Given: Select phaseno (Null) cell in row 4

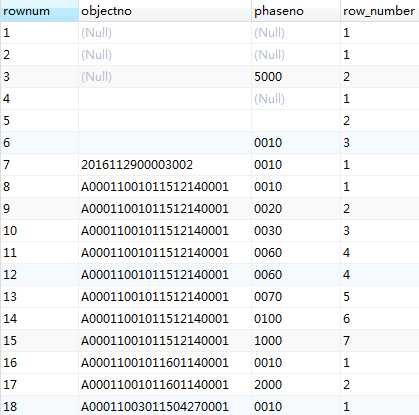Looking at the screenshot, I should click(296, 99).
